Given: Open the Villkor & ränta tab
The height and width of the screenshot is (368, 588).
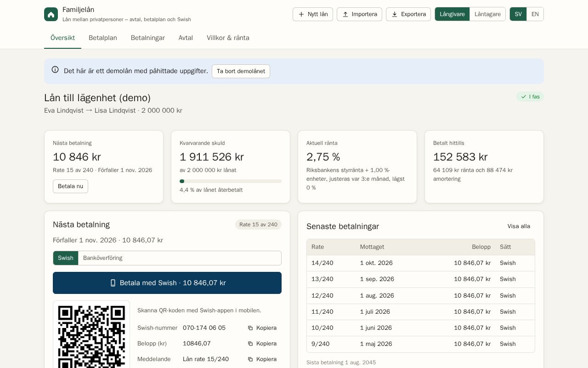Looking at the screenshot, I should pos(228,38).
